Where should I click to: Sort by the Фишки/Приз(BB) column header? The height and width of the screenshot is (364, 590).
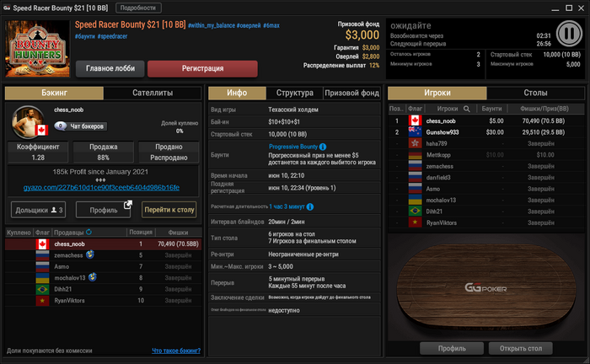[544, 109]
